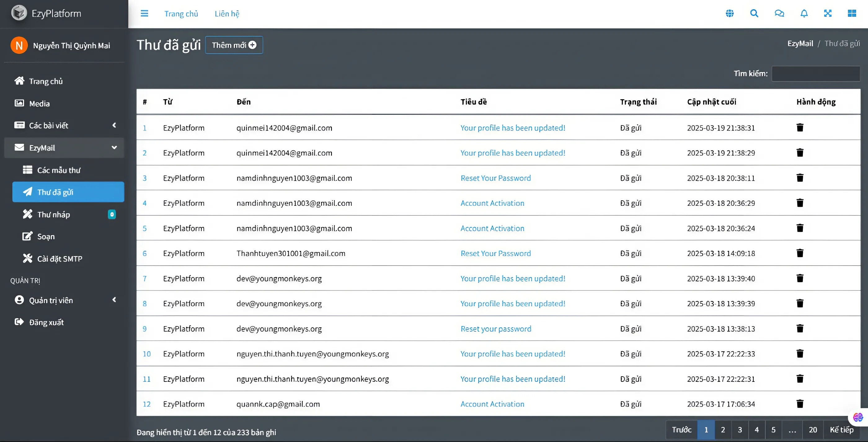
Task: Delete the Thanhtuyen301001 email row
Action: (800, 253)
